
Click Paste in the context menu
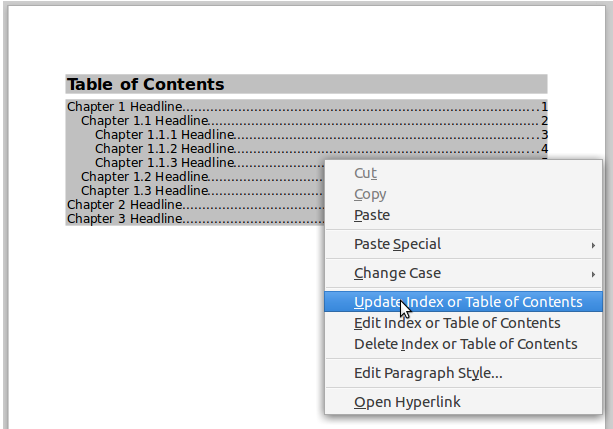(x=372, y=215)
